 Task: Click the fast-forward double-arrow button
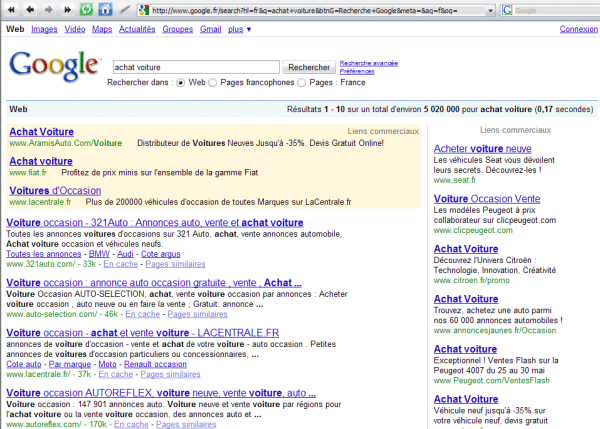pyautogui.click(x=66, y=10)
